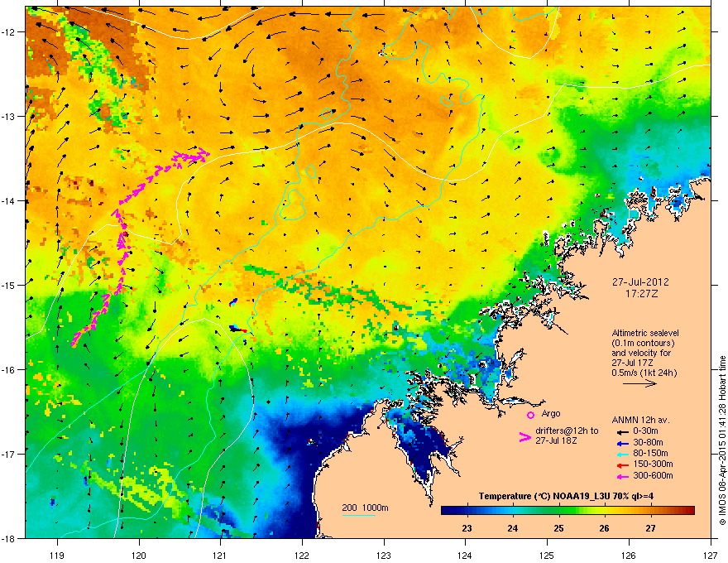Screen dimensions: 728x563
Task: Click latitude axis label -18
Action: [x=9, y=538]
